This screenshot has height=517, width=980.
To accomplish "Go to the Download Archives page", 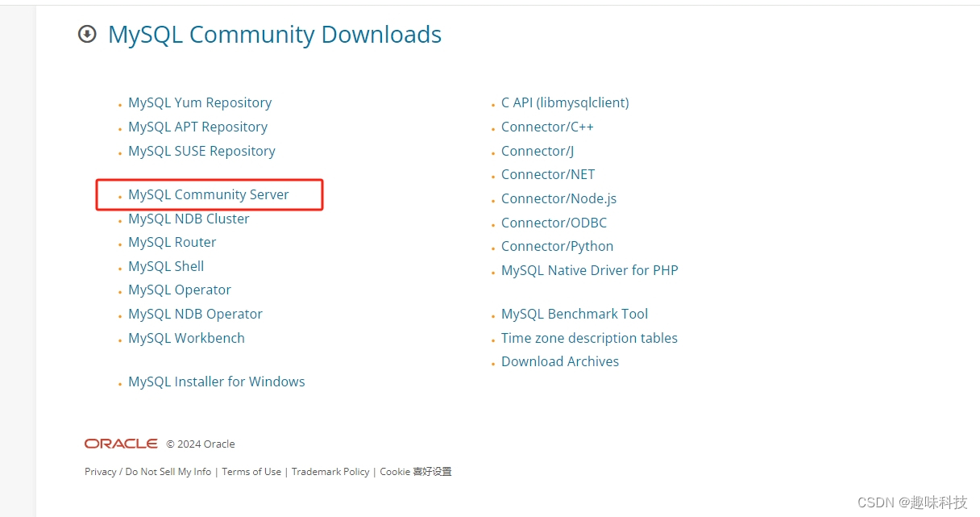I will pyautogui.click(x=560, y=361).
